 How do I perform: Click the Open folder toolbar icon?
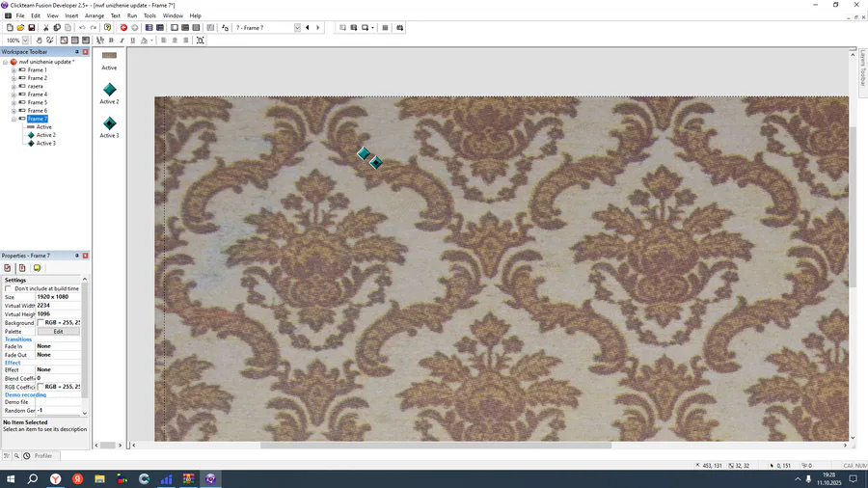tap(20, 28)
